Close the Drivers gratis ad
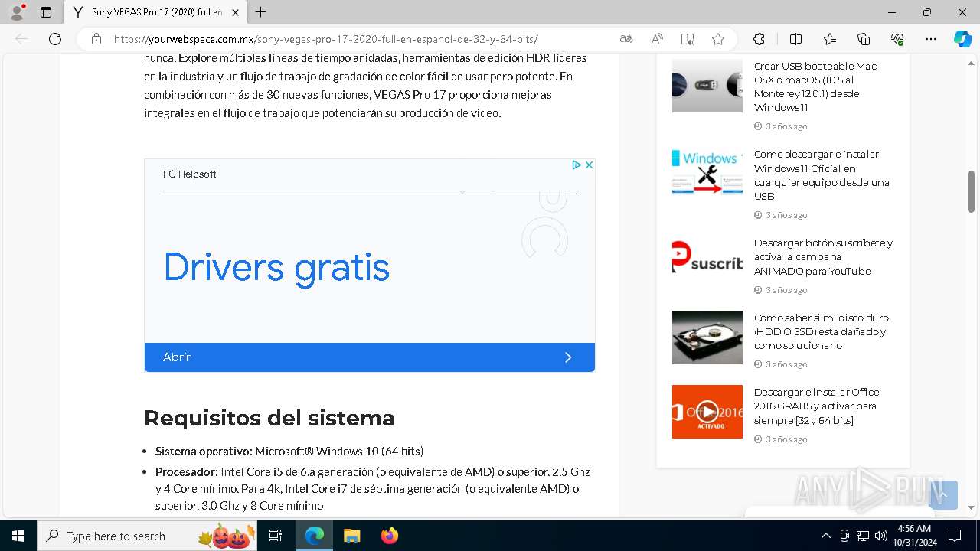Screen dimensions: 980x551 click(x=589, y=165)
